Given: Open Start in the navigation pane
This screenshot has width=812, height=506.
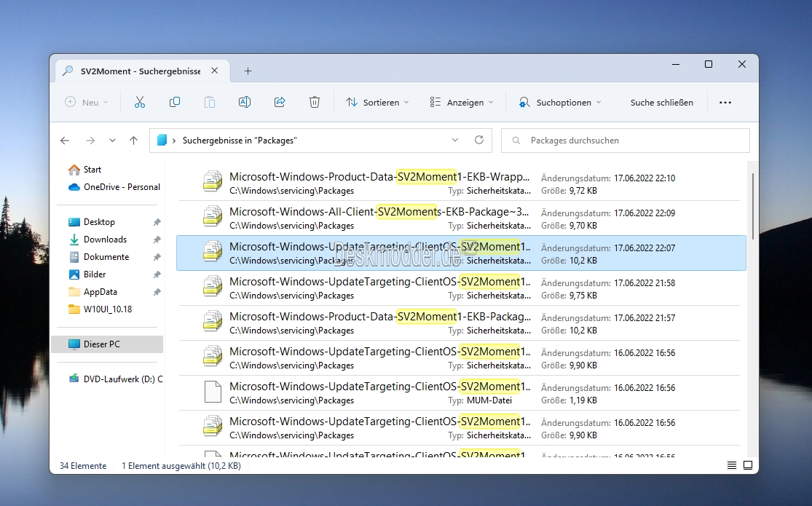Looking at the screenshot, I should point(92,170).
